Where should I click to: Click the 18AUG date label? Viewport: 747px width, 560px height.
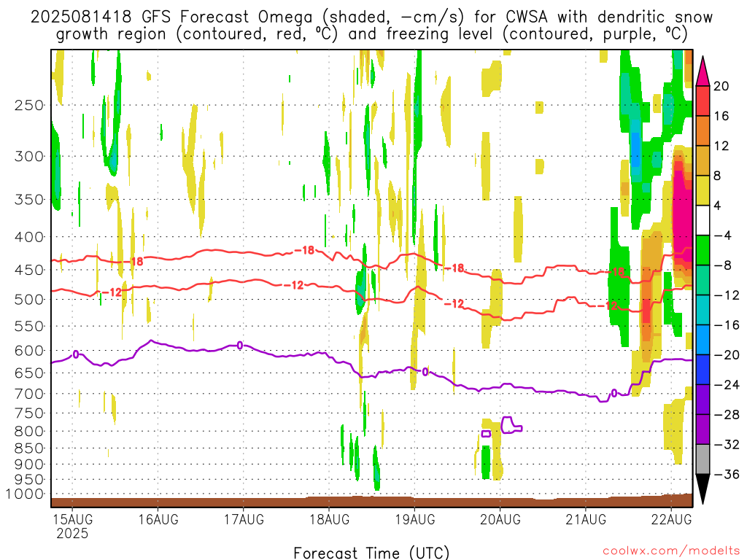point(329,519)
